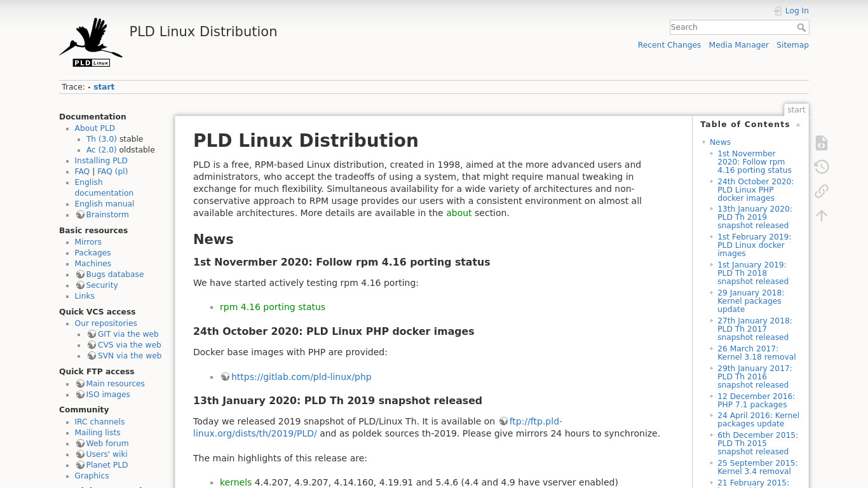
Task: Open Mailing lists link
Action: point(97,433)
